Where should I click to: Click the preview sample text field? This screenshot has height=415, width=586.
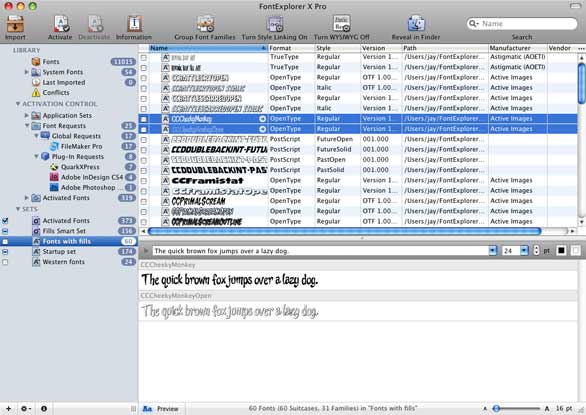click(320, 251)
